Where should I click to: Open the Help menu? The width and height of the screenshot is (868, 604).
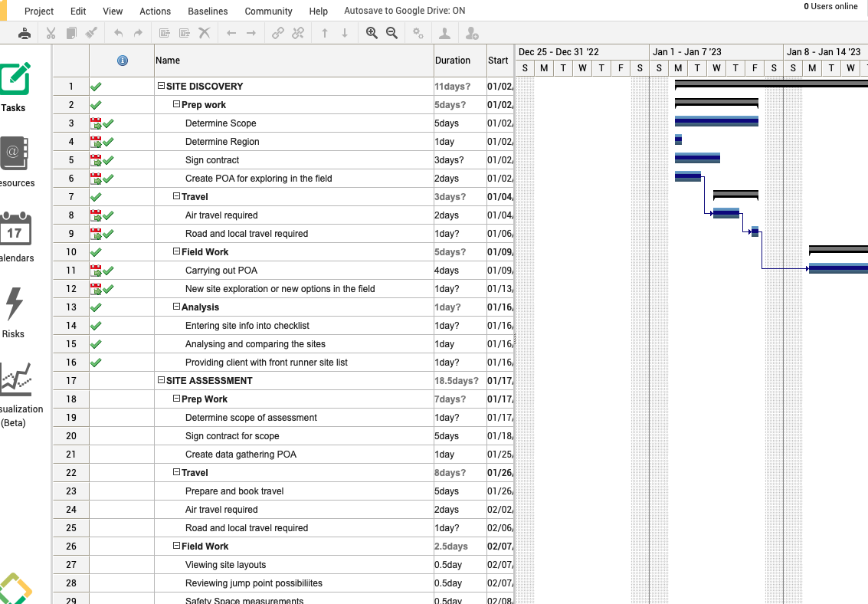(318, 11)
